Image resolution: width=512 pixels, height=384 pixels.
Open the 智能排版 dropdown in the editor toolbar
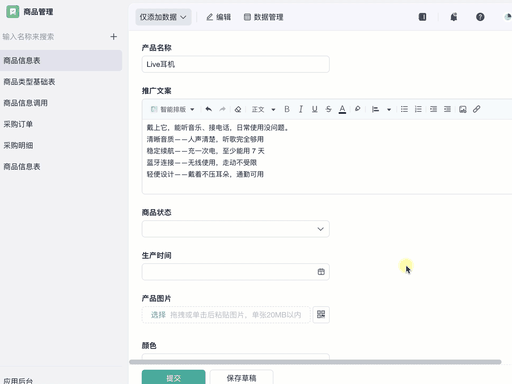[172, 109]
